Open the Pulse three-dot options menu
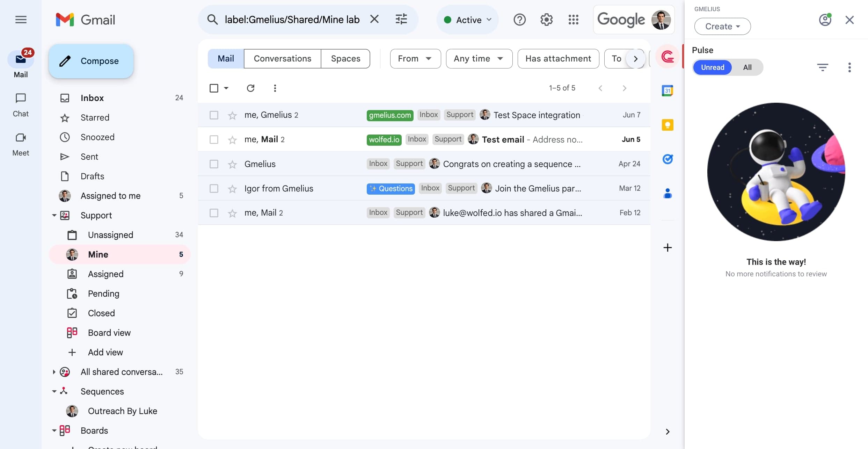This screenshot has height=449, width=868. 849,67
